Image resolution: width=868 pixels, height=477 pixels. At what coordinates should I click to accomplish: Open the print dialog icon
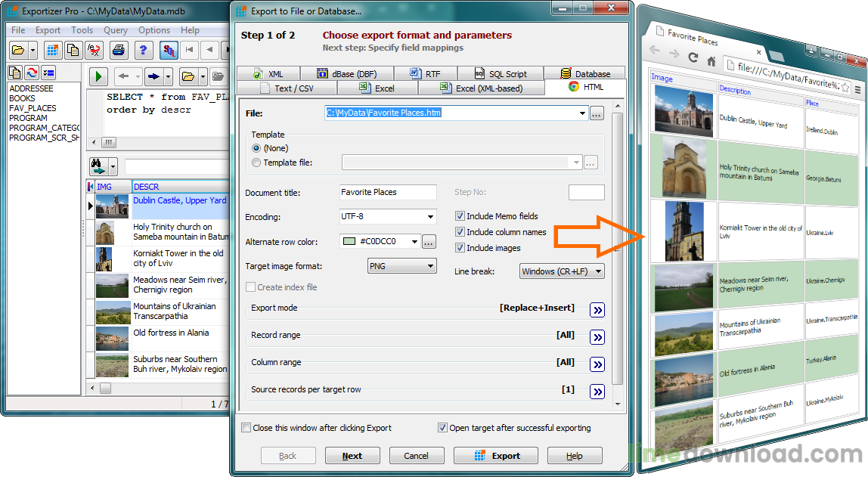tap(117, 49)
